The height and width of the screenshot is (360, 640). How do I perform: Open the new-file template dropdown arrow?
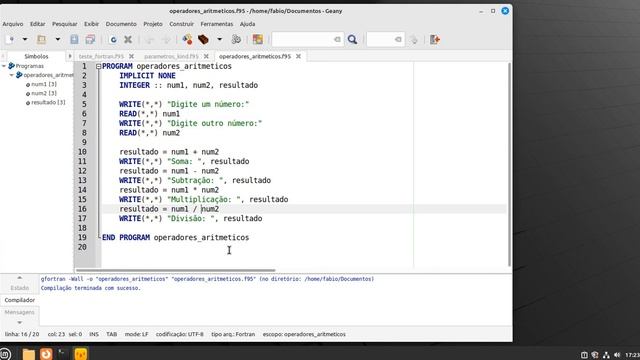point(24,40)
